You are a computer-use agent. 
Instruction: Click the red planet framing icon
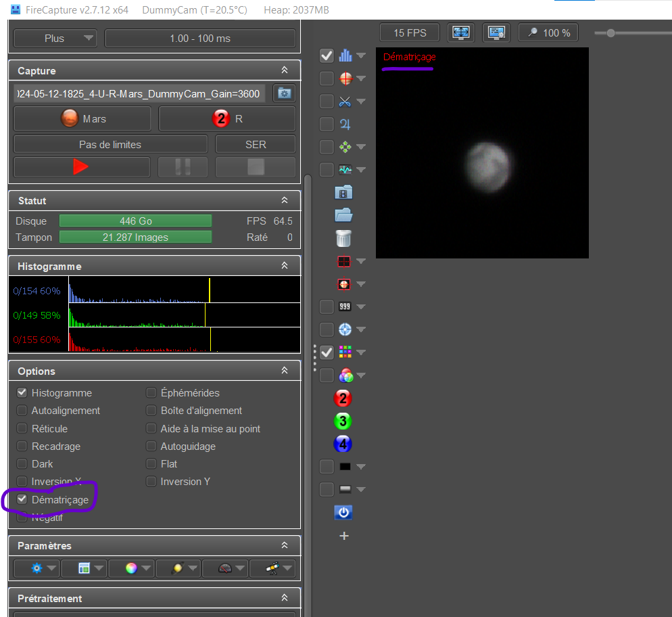coord(343,284)
